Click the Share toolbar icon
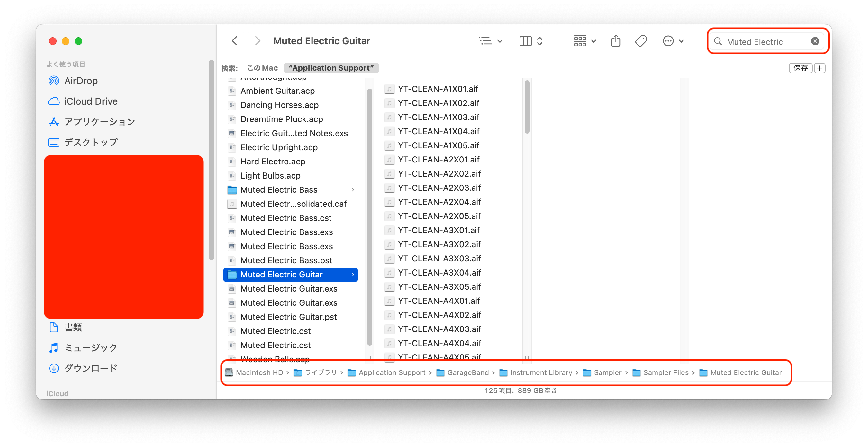This screenshot has width=868, height=447. [615, 41]
